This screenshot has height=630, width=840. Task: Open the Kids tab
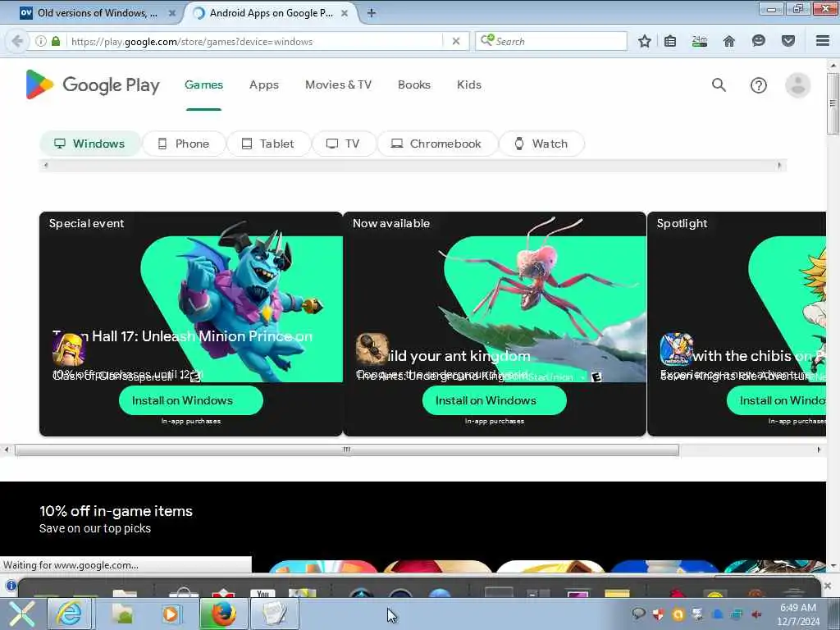(469, 84)
